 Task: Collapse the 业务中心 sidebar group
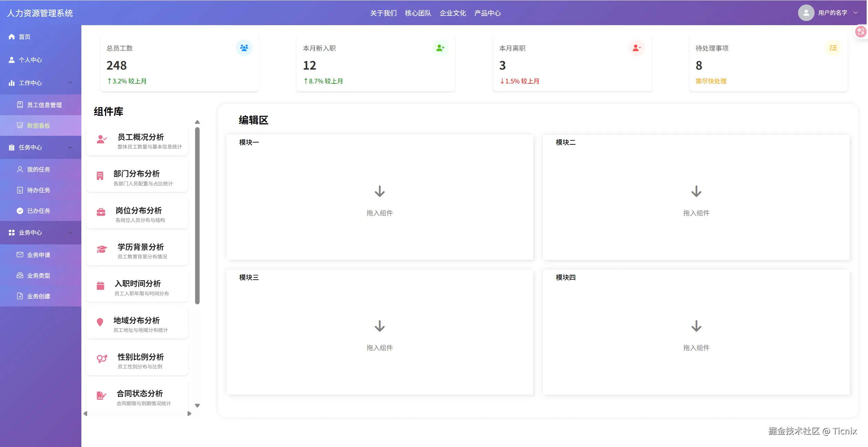[70, 233]
